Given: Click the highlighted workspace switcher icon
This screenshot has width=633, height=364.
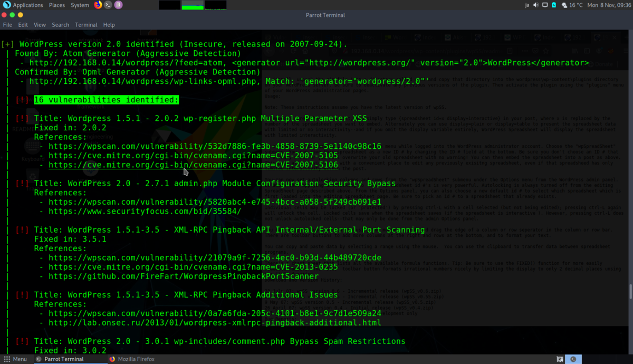Looking at the screenshot, I should pyautogui.click(x=573, y=359).
